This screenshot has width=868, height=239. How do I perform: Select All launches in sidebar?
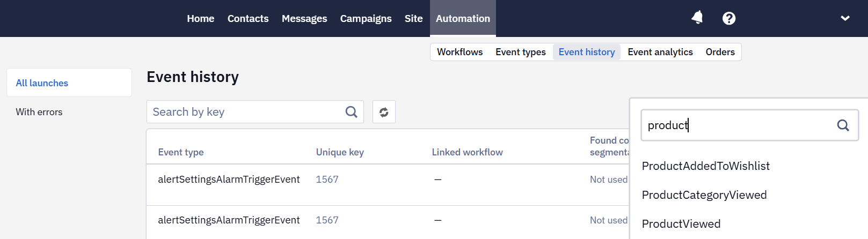tap(69, 83)
